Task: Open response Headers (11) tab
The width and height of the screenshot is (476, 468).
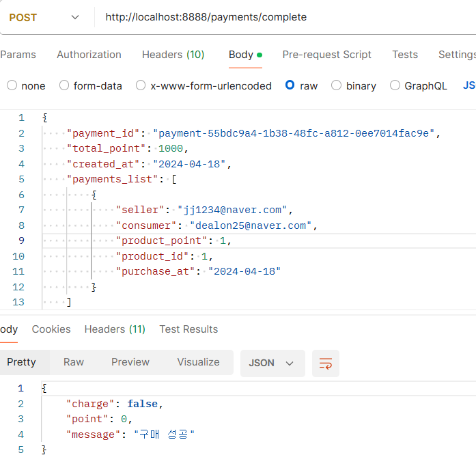Action: click(x=115, y=329)
